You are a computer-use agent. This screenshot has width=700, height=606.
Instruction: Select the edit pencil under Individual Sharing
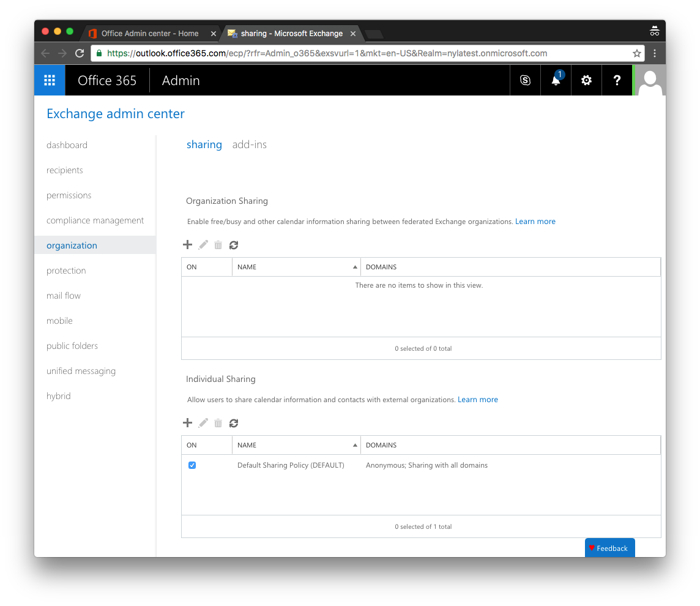click(x=203, y=422)
